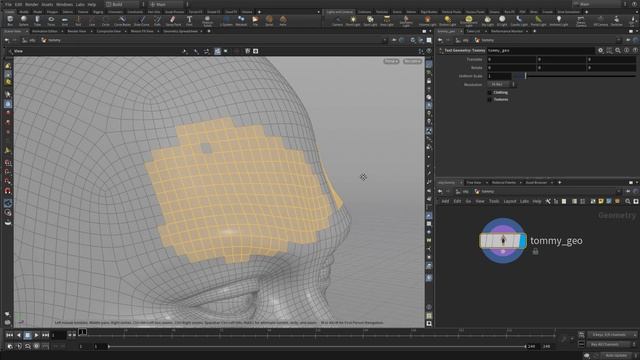Image resolution: width=640 pixels, height=360 pixels.
Task: Switch to the Geometry Spreadsheet tab
Action: 180,31
